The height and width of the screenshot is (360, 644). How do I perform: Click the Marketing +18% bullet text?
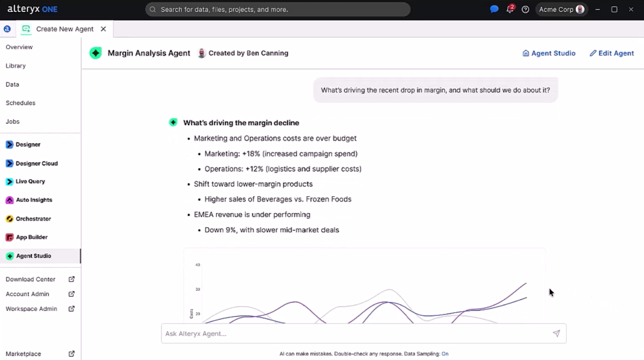point(281,154)
